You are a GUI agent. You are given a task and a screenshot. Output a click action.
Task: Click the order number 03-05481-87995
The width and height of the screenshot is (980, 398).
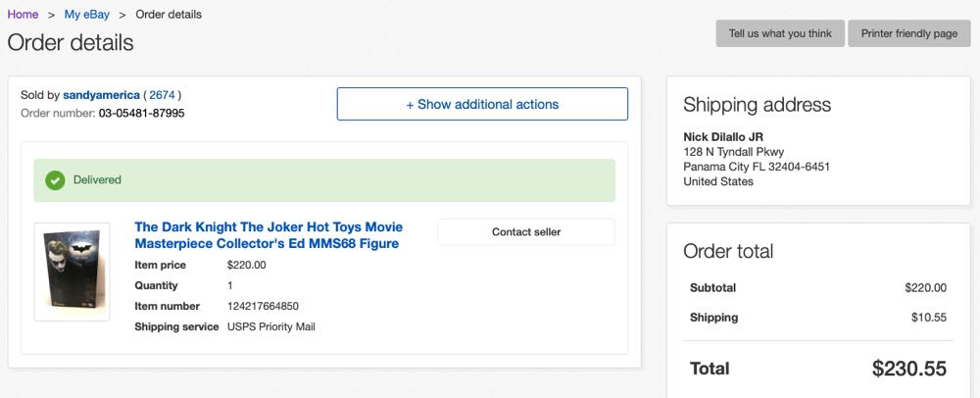(141, 114)
